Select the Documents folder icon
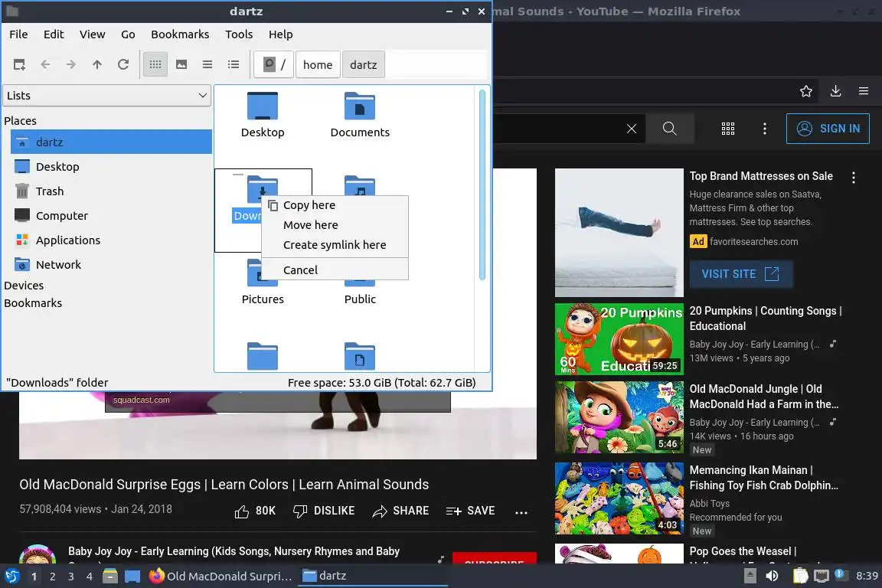The height and width of the screenshot is (588, 882). (x=359, y=106)
